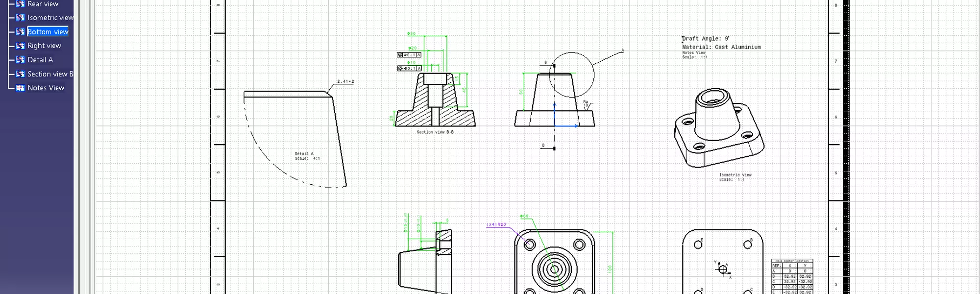Click the Hole Center Location table title
This screenshot has width=980, height=294.
point(792,261)
